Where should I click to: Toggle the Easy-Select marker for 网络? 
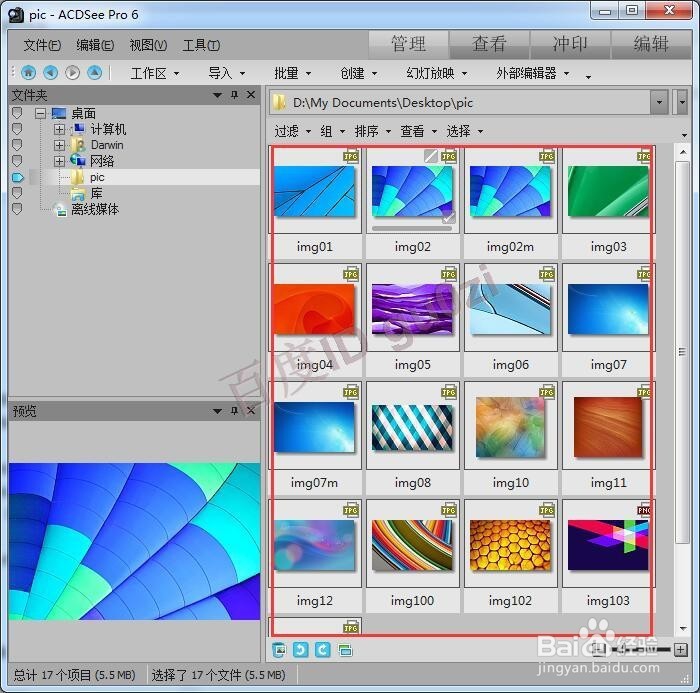pyautogui.click(x=17, y=161)
